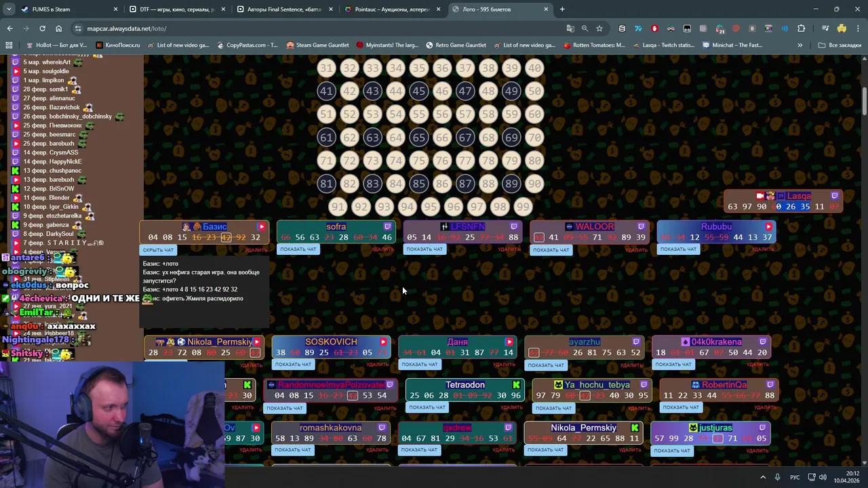Switch to the Авторы Final Sentence tab
The width and height of the screenshot is (868, 488).
285,9
